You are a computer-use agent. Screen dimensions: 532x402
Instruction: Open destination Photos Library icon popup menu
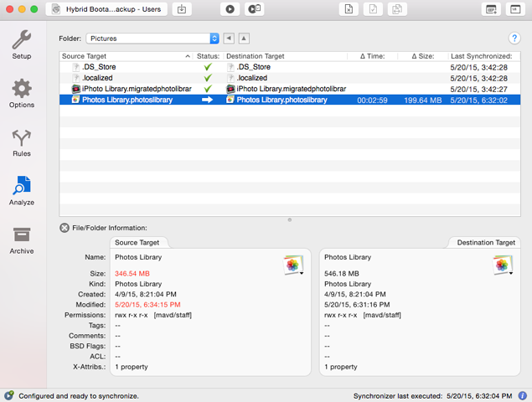[503, 265]
